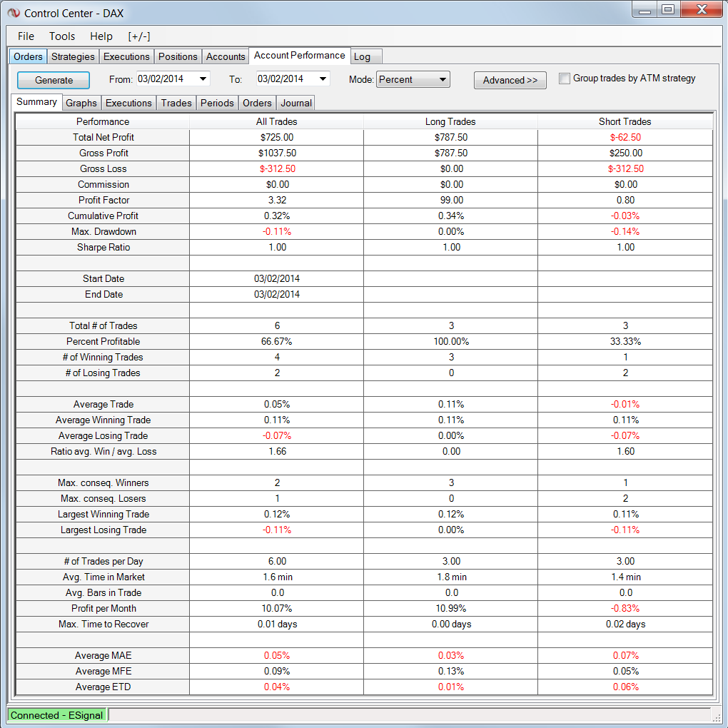728x728 pixels.
Task: Select the Short Trades net profit $-62.50
Action: tap(625, 138)
